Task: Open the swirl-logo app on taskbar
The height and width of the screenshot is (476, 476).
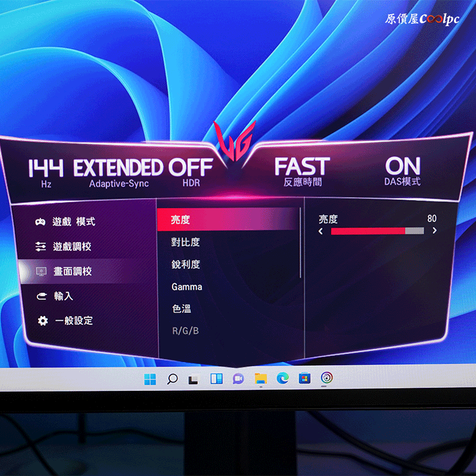Action: pos(327,378)
